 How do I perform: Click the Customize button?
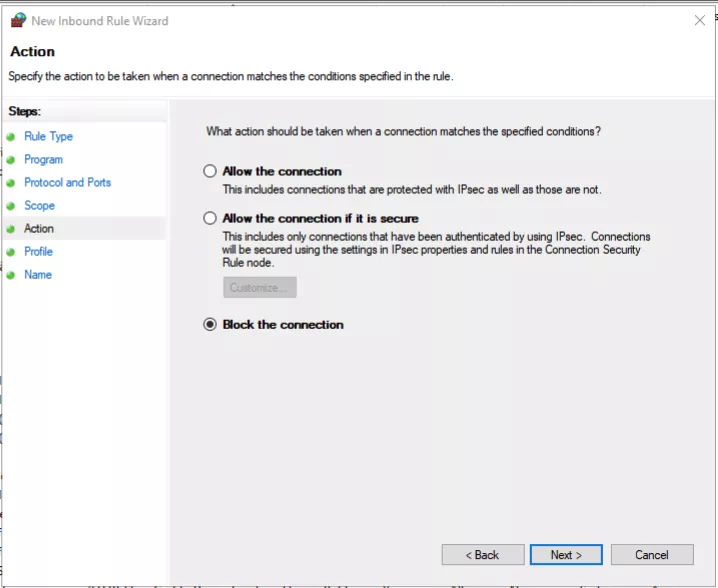coord(259,288)
